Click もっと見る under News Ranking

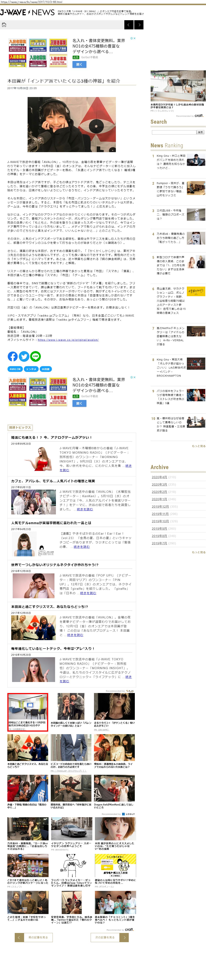pos(198,446)
